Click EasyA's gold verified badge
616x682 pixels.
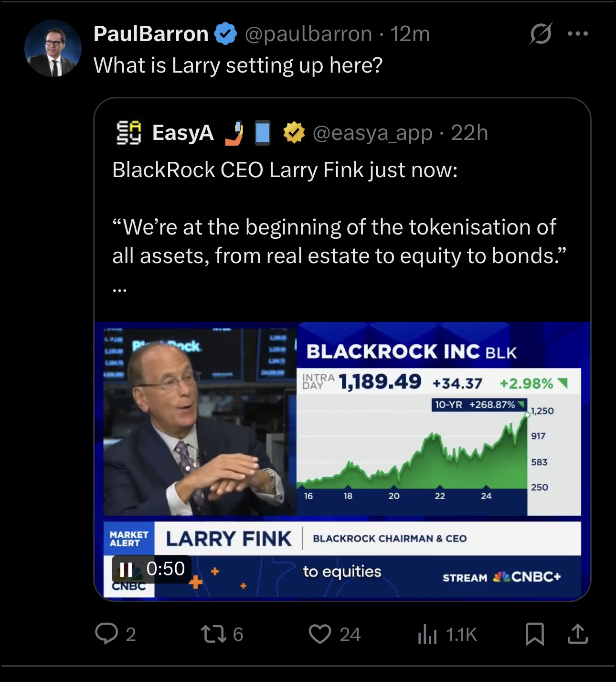click(x=294, y=133)
